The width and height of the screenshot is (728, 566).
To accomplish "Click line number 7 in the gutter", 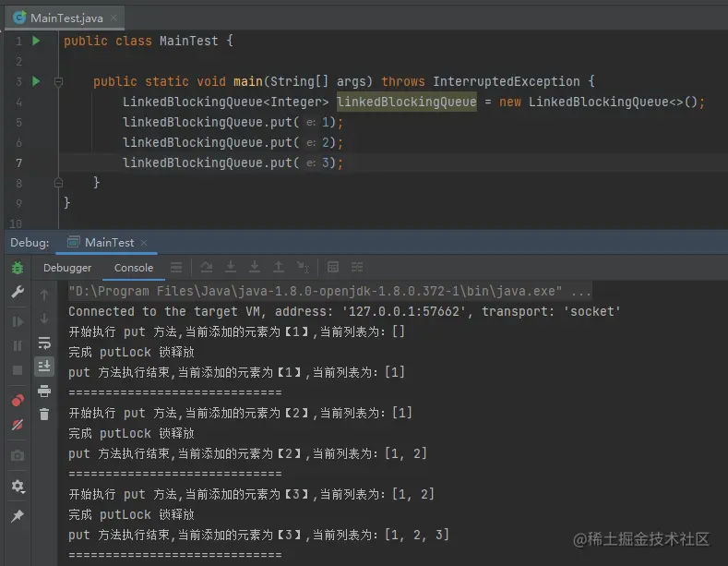I will 18,163.
